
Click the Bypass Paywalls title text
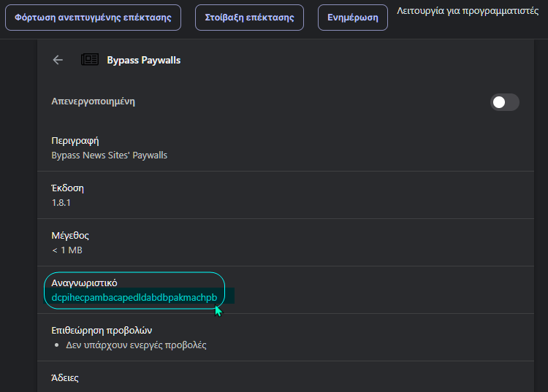[144, 60]
